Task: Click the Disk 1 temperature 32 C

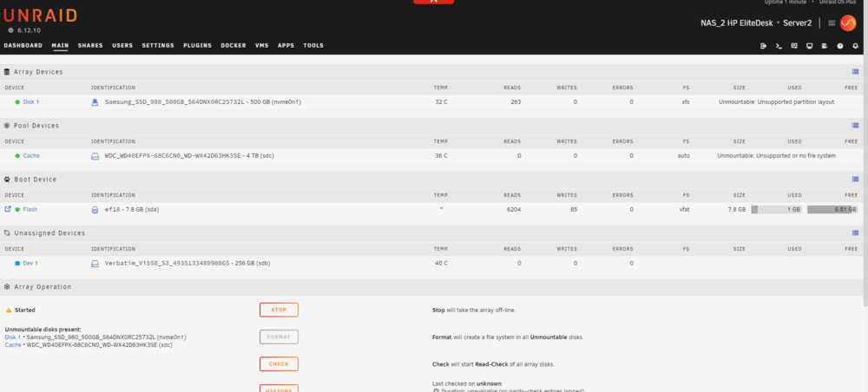Action: (441, 102)
